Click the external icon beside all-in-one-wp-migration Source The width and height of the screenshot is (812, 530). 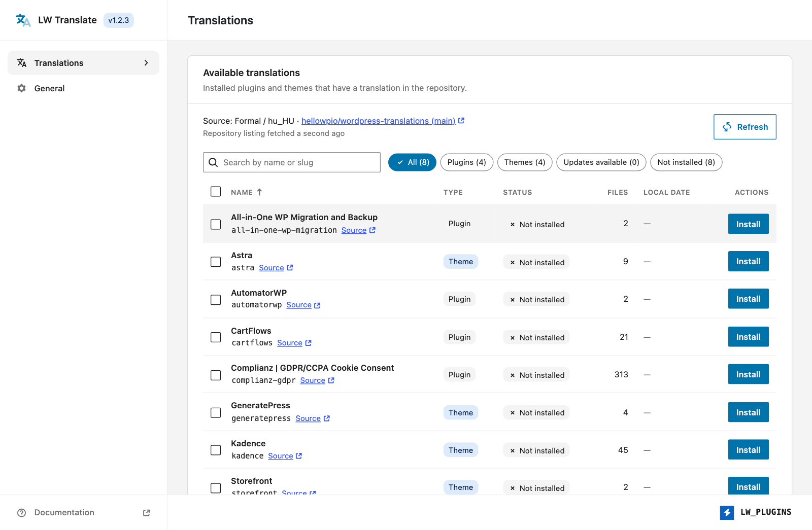[x=373, y=230]
